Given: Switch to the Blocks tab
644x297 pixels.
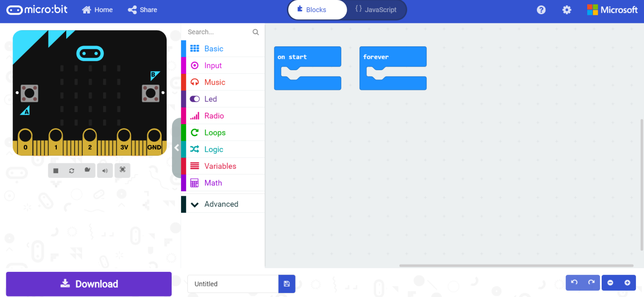Looking at the screenshot, I should click(x=317, y=9).
